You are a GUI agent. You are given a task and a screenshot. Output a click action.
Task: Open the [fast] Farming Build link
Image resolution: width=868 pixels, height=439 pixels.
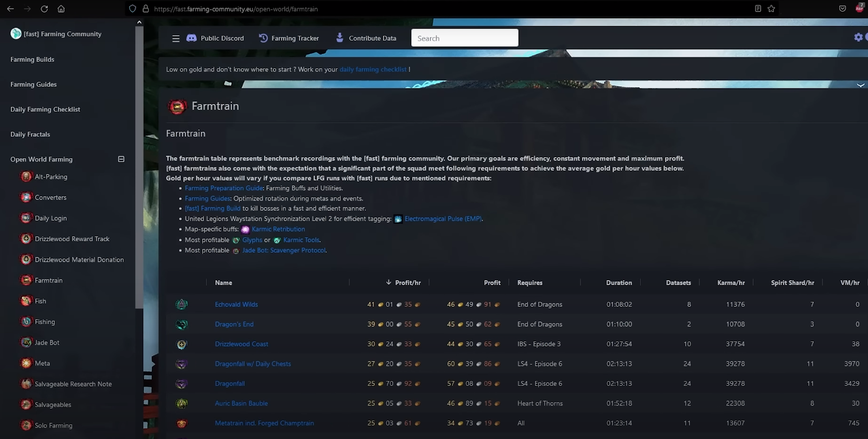[212, 209]
